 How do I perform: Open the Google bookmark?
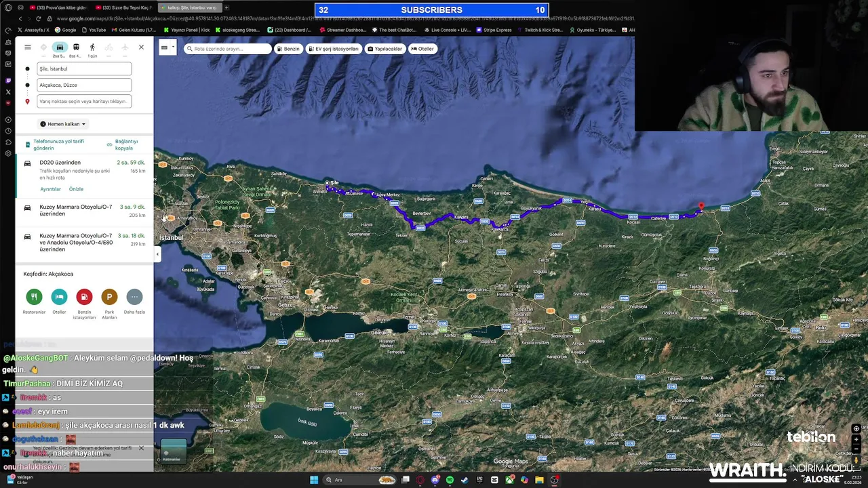click(x=66, y=30)
